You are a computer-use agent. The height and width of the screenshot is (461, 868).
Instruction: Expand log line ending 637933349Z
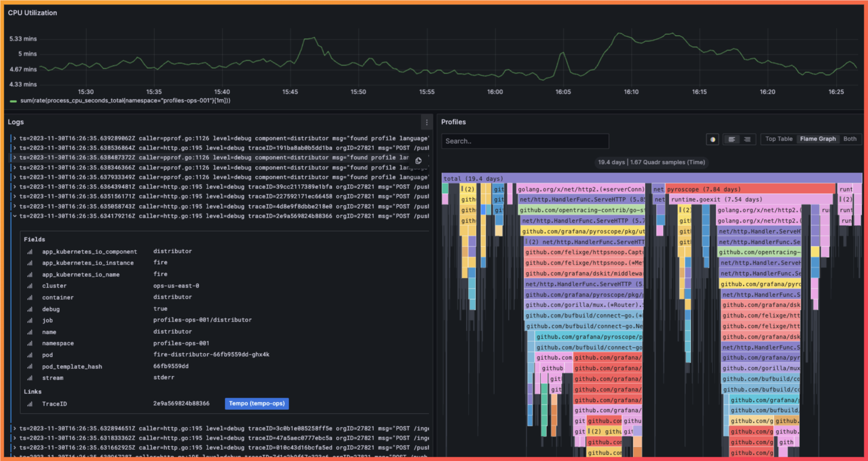point(15,177)
